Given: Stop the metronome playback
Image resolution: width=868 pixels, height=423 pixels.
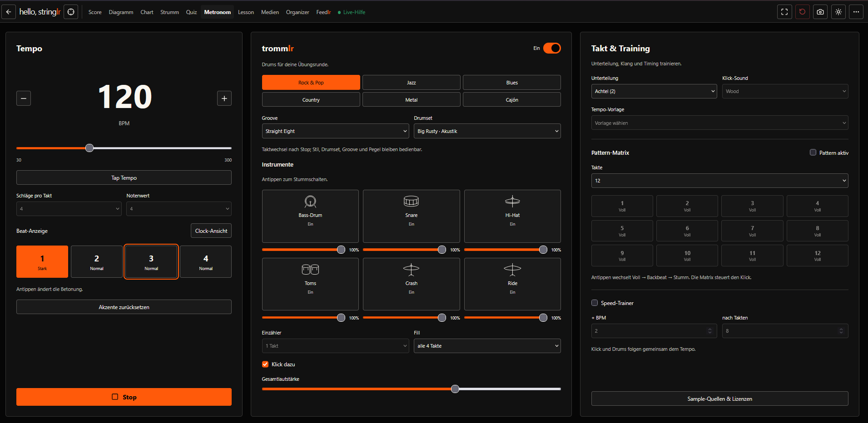Looking at the screenshot, I should click(x=124, y=397).
